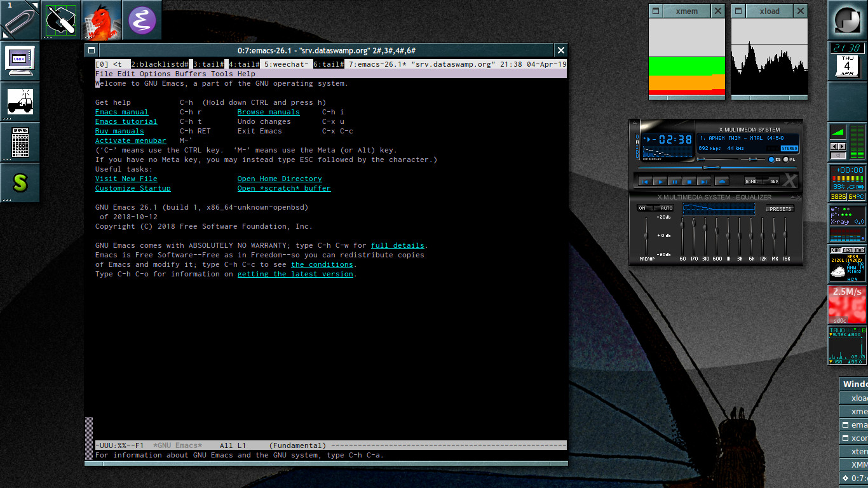Follow the Browse manuals link
Screen dimensions: 868x488
click(x=269, y=112)
